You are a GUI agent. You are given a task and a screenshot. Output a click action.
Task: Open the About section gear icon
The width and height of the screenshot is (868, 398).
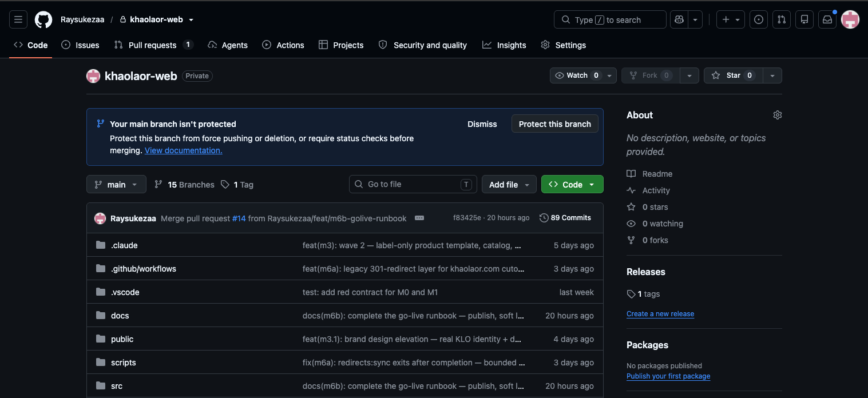[x=777, y=115]
